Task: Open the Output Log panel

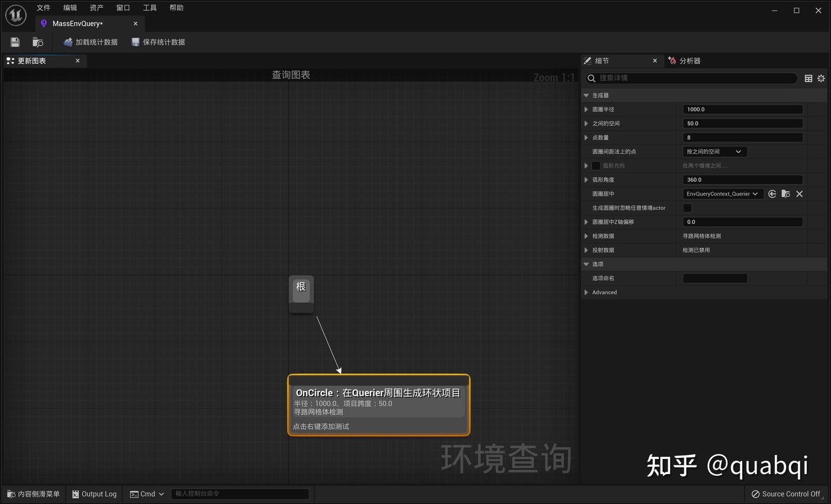Action: [94, 494]
